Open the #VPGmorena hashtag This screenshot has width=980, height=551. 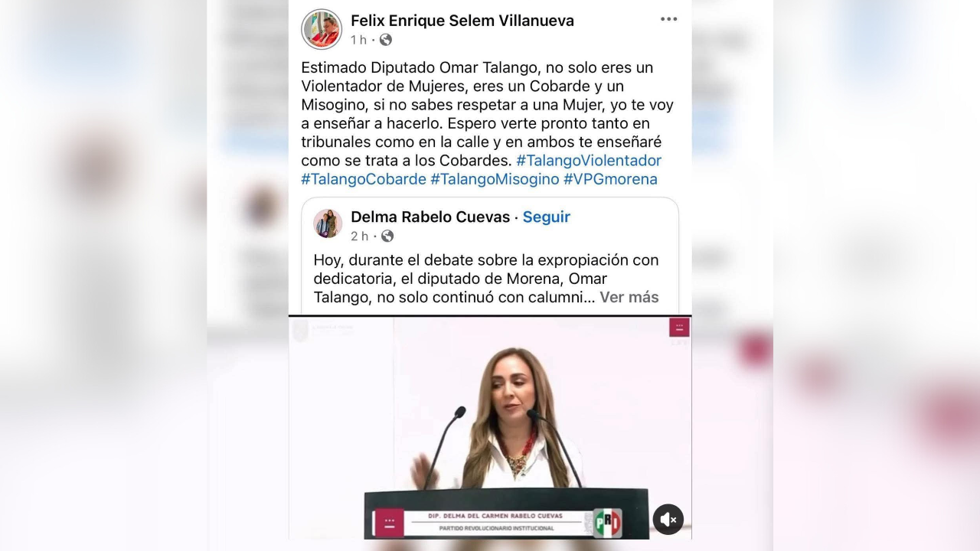610,179
